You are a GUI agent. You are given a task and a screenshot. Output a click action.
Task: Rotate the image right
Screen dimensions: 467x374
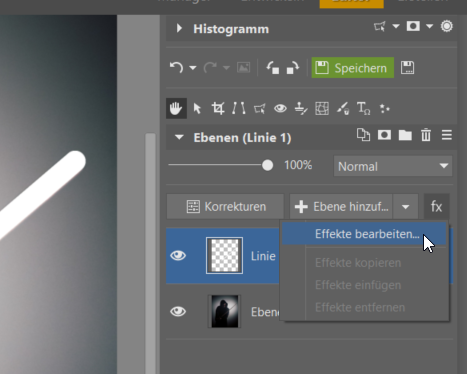click(x=293, y=68)
